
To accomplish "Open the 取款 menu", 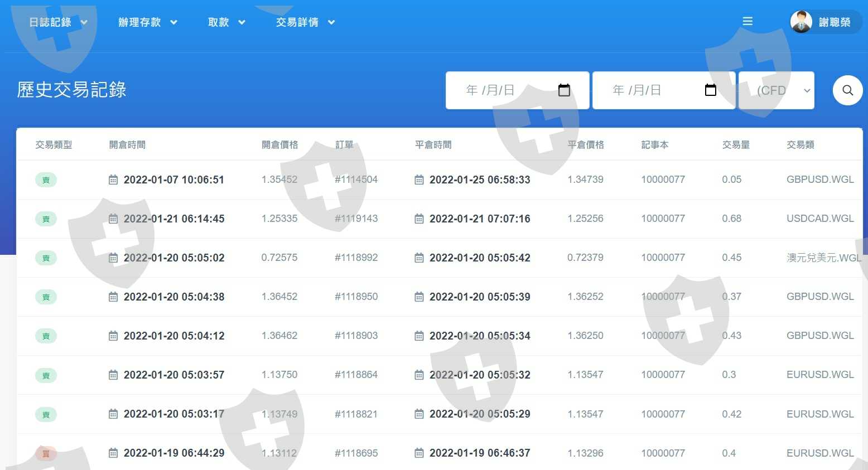I will pos(226,22).
